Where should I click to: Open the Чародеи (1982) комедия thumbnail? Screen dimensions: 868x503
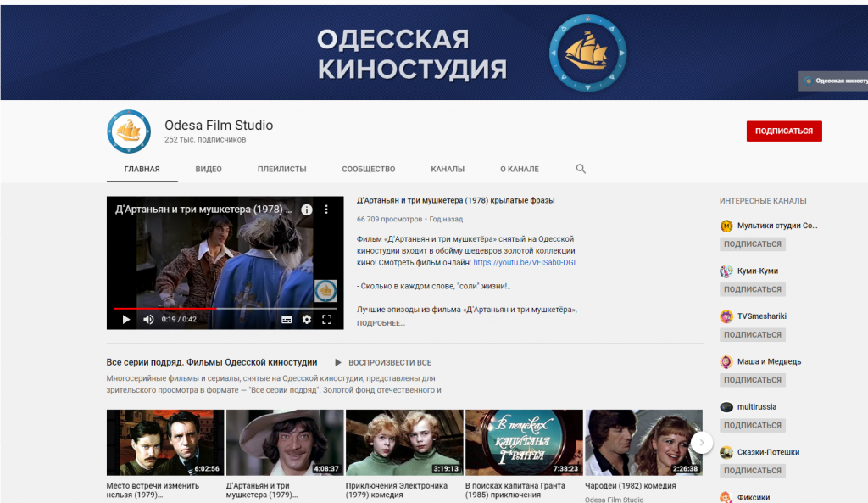642,442
